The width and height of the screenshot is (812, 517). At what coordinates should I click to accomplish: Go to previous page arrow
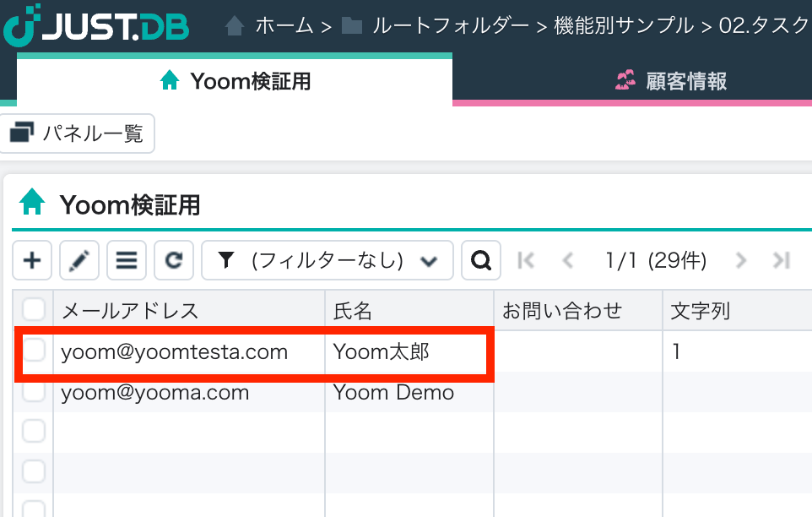568,260
